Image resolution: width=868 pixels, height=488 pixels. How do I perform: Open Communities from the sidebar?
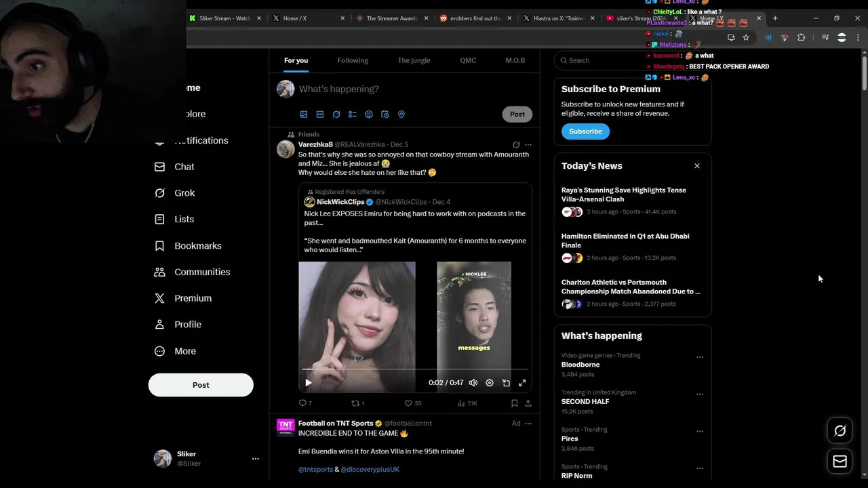pyautogui.click(x=192, y=272)
